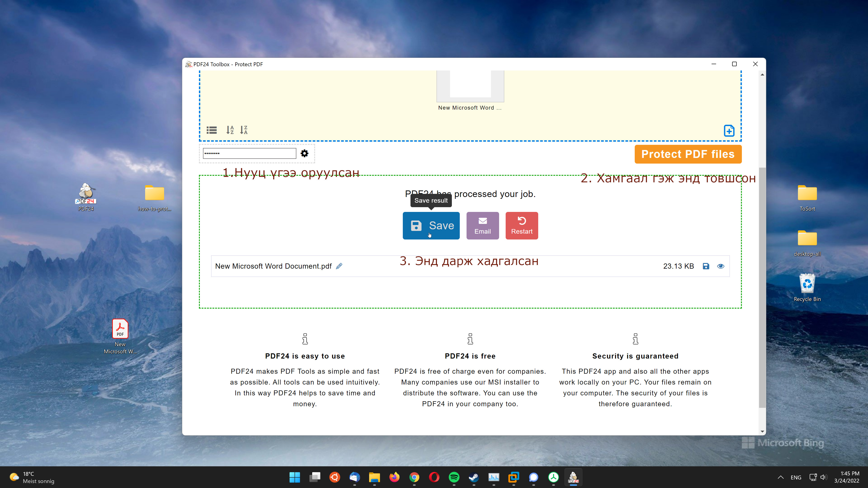Click the password input field
The width and height of the screenshot is (868, 488).
(x=249, y=154)
